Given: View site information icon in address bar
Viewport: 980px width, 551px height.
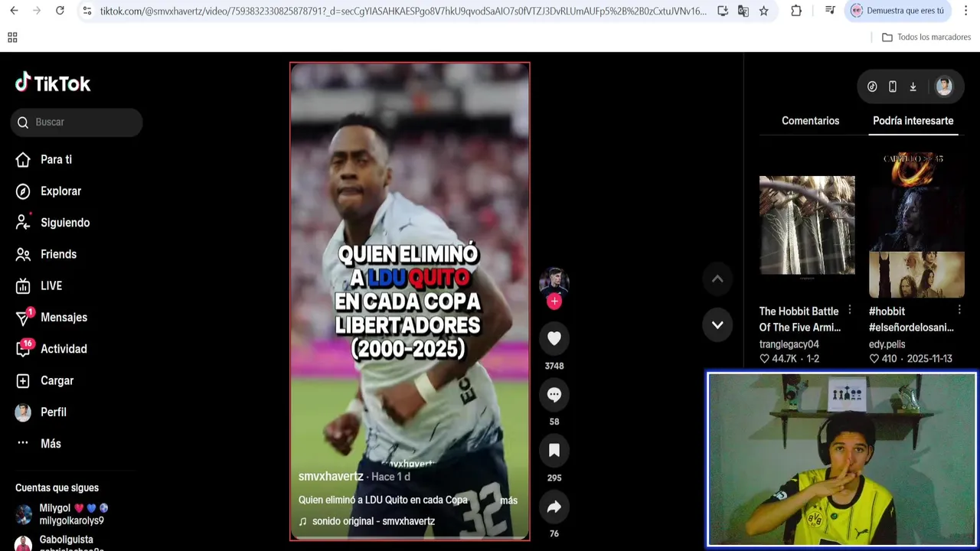Looking at the screenshot, I should click(x=87, y=11).
